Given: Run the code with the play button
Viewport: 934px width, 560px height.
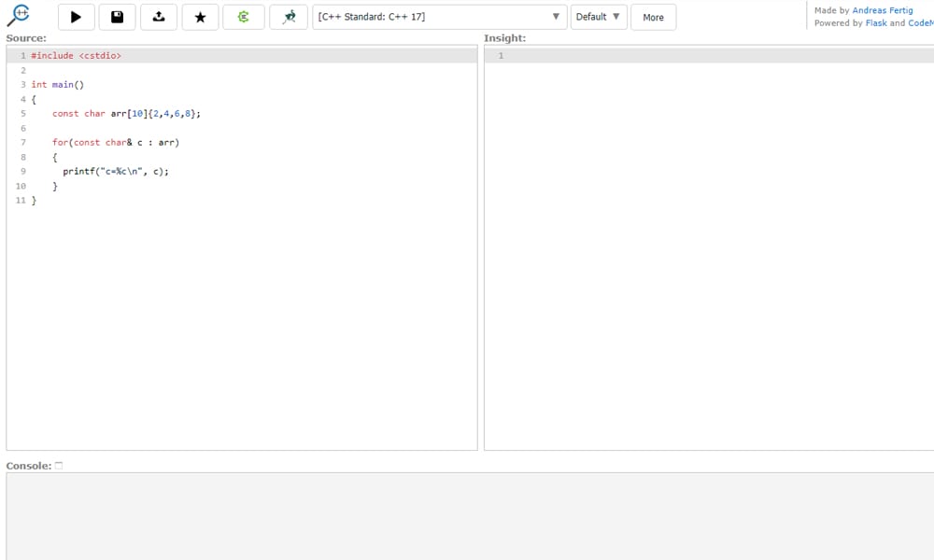Looking at the screenshot, I should pos(76,17).
